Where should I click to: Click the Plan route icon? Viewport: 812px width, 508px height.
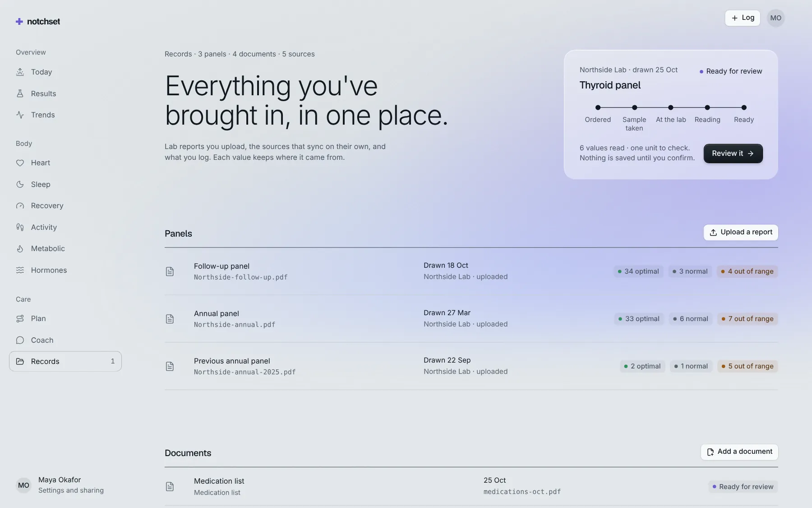(x=20, y=318)
